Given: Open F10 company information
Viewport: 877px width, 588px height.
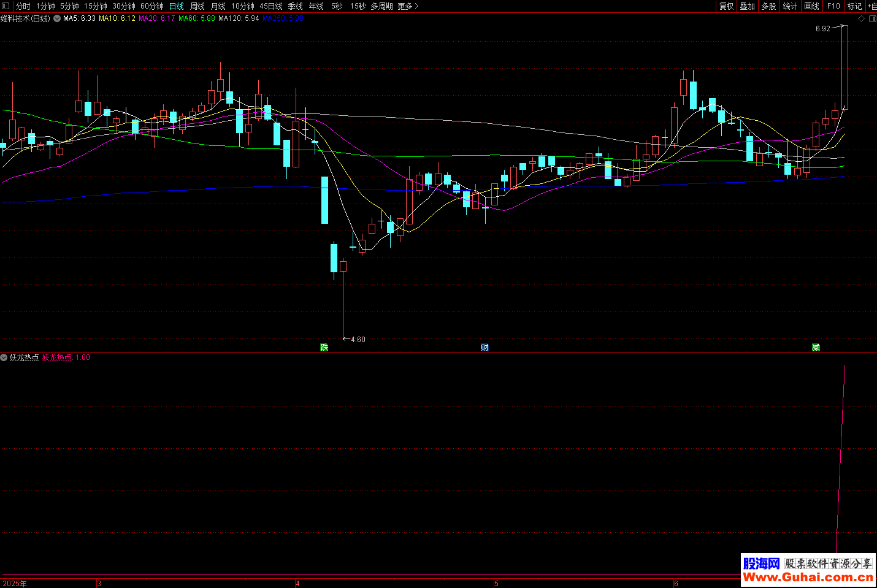Looking at the screenshot, I should [833, 6].
